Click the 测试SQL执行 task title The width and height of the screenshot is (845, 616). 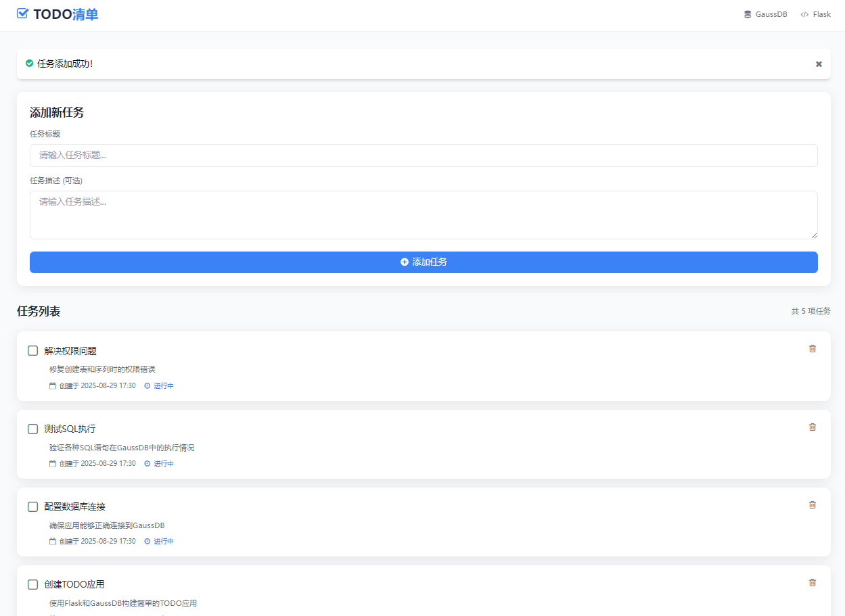pyautogui.click(x=70, y=429)
